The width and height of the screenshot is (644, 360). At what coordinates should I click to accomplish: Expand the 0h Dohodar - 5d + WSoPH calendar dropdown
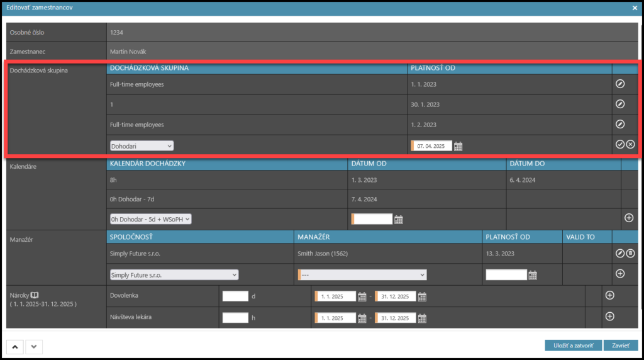click(150, 219)
